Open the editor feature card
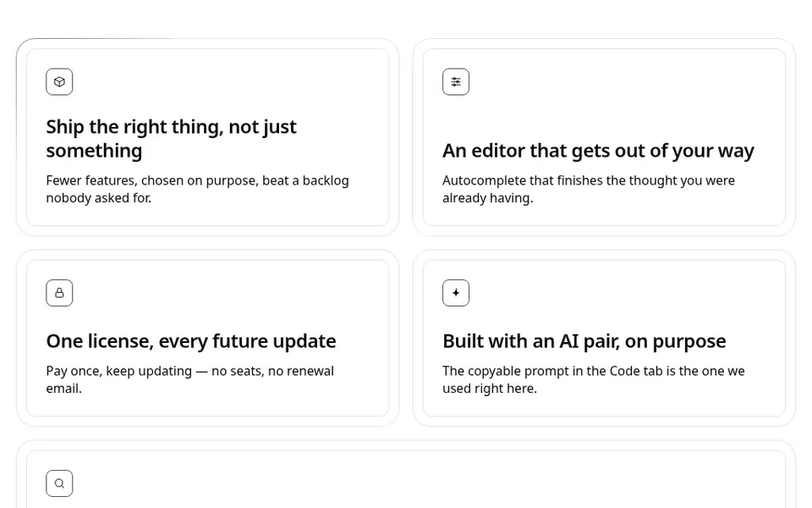Image resolution: width=812 pixels, height=508 pixels. (x=604, y=137)
